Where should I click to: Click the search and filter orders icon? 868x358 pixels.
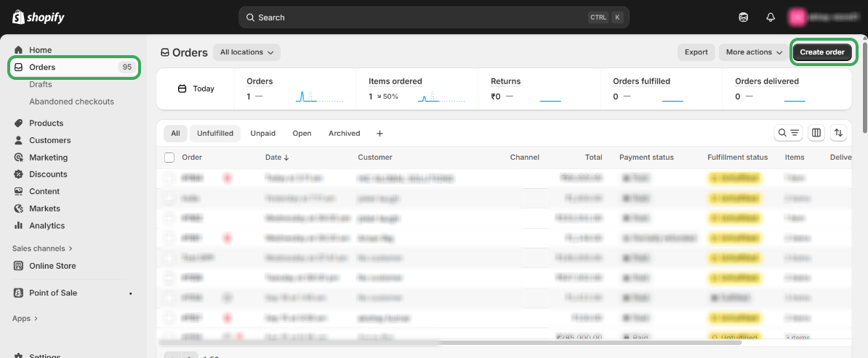[788, 133]
